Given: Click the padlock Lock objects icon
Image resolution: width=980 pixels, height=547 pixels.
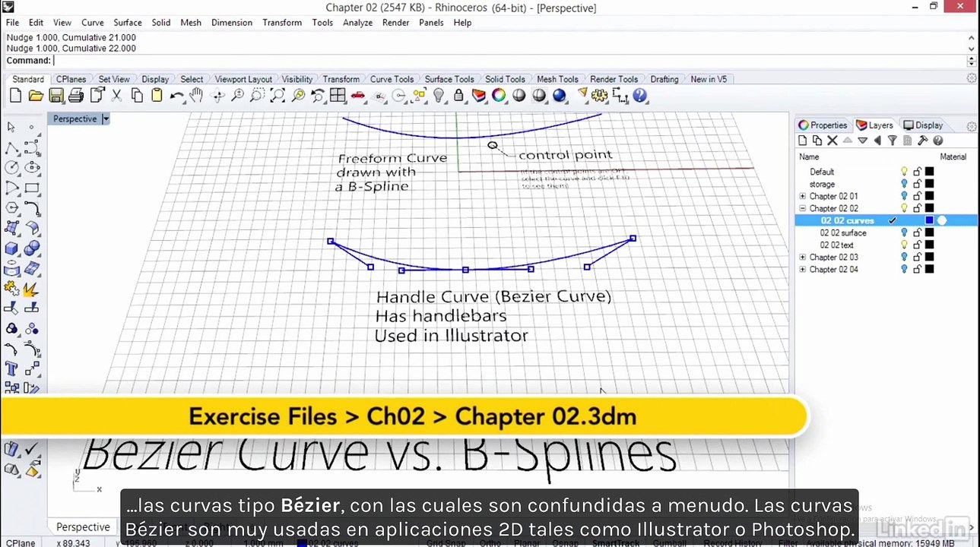Looking at the screenshot, I should pos(458,96).
